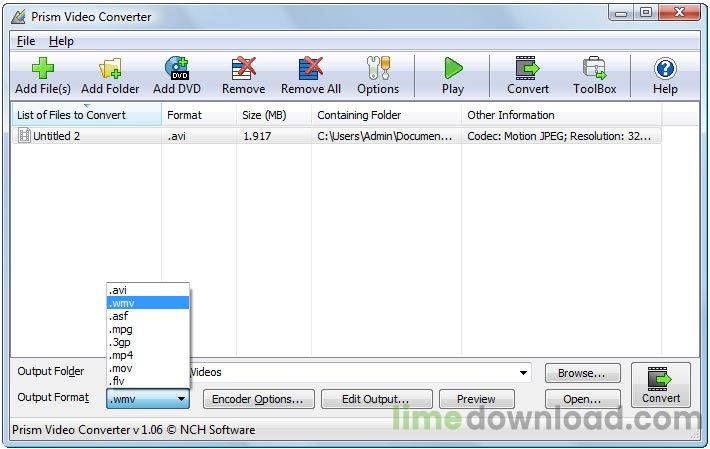This screenshot has width=710, height=449.
Task: Choose .mp4 from the format list
Action: point(148,355)
